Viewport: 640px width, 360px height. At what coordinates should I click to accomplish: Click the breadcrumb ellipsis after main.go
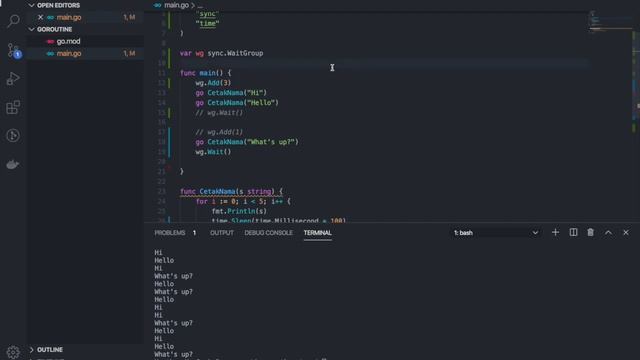click(x=200, y=6)
